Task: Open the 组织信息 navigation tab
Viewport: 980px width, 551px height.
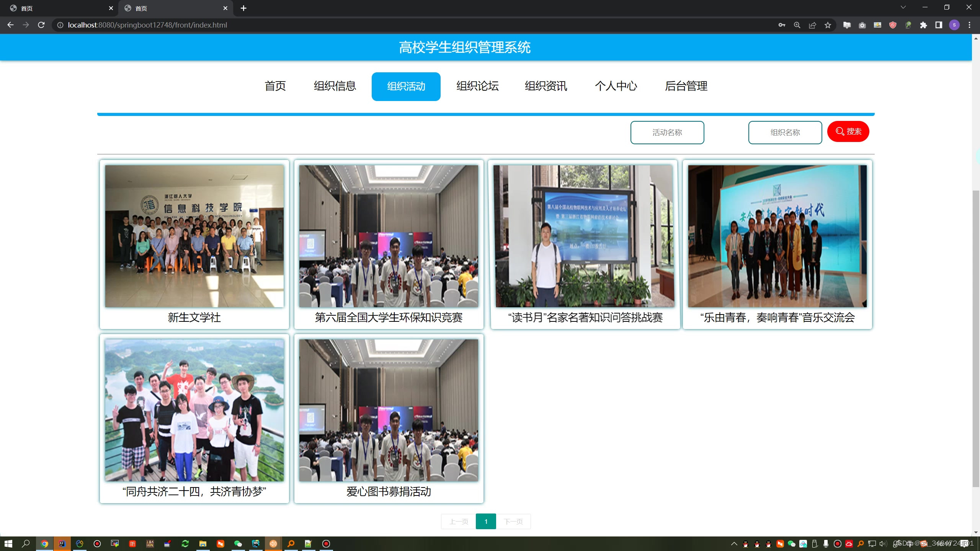Action: (x=335, y=86)
